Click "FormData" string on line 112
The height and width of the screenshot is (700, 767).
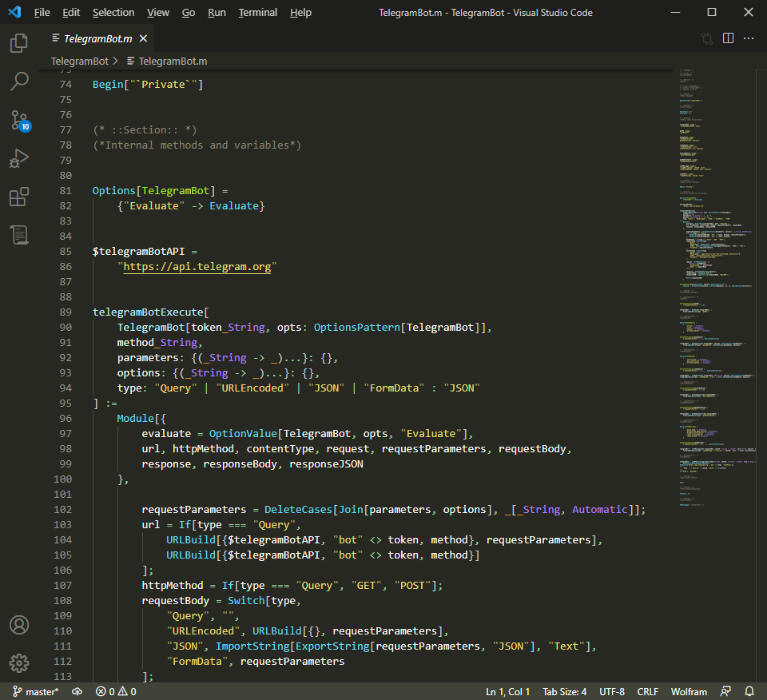(x=197, y=661)
